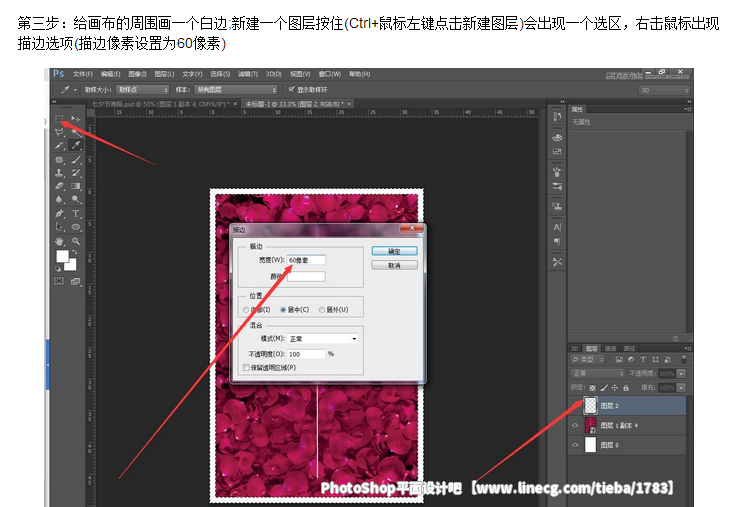Select the Hand tool

[59, 241]
